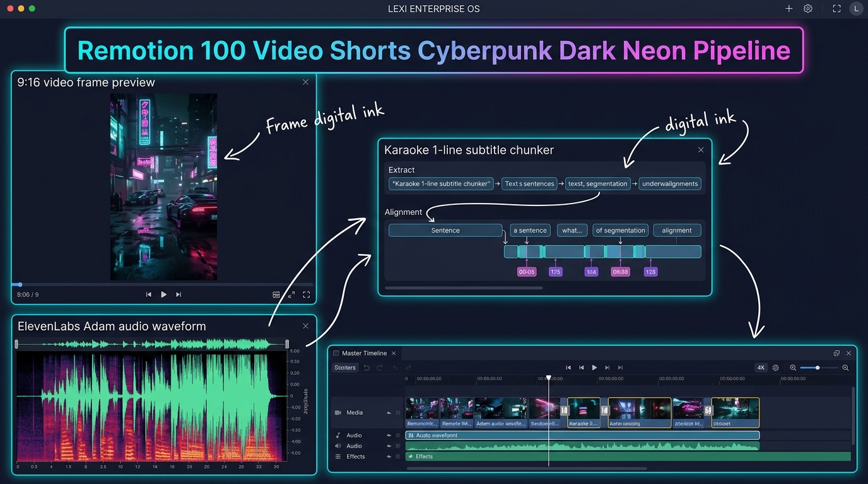The height and width of the screenshot is (484, 868).
Task: Click the "alignment" chip in Alignment row
Action: pos(677,231)
